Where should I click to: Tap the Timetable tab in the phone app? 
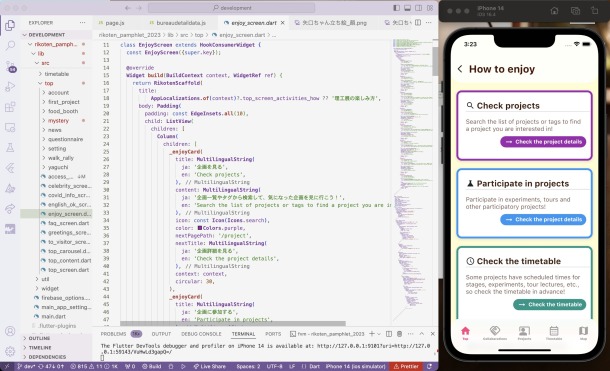554,333
